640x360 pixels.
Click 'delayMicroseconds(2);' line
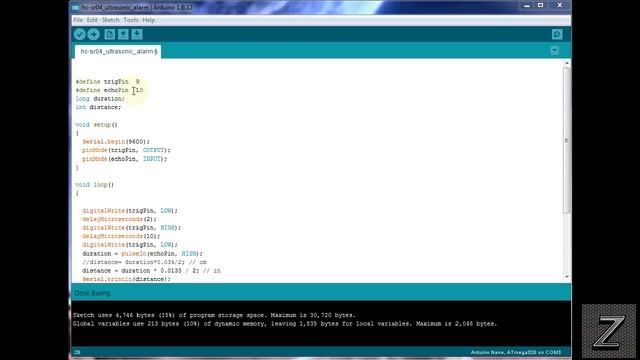coord(119,219)
